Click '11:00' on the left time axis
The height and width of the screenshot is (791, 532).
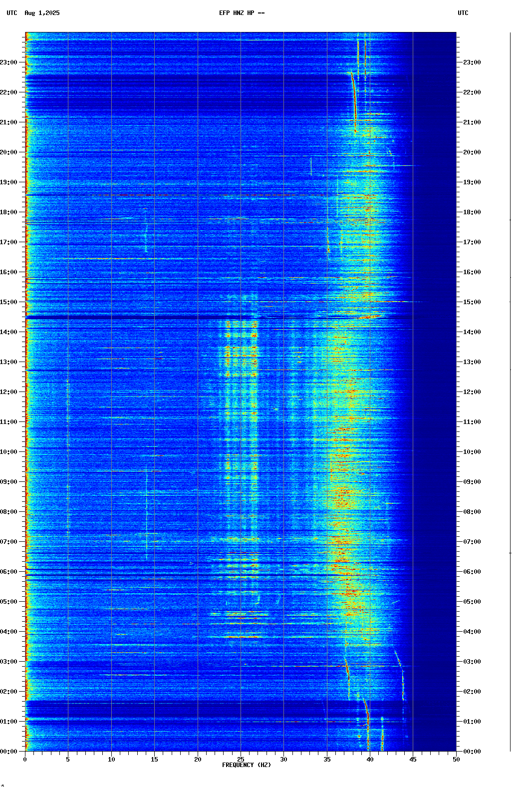[x=8, y=422]
